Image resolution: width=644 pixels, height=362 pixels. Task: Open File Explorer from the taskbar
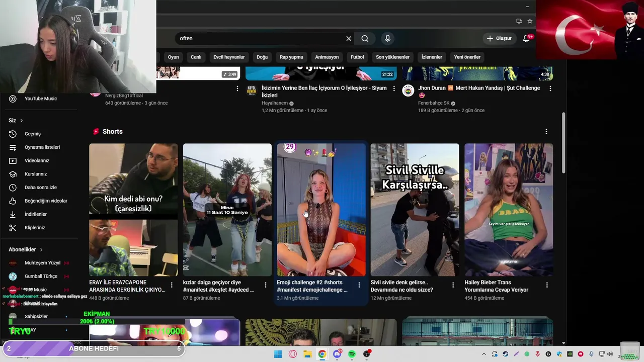(307, 354)
